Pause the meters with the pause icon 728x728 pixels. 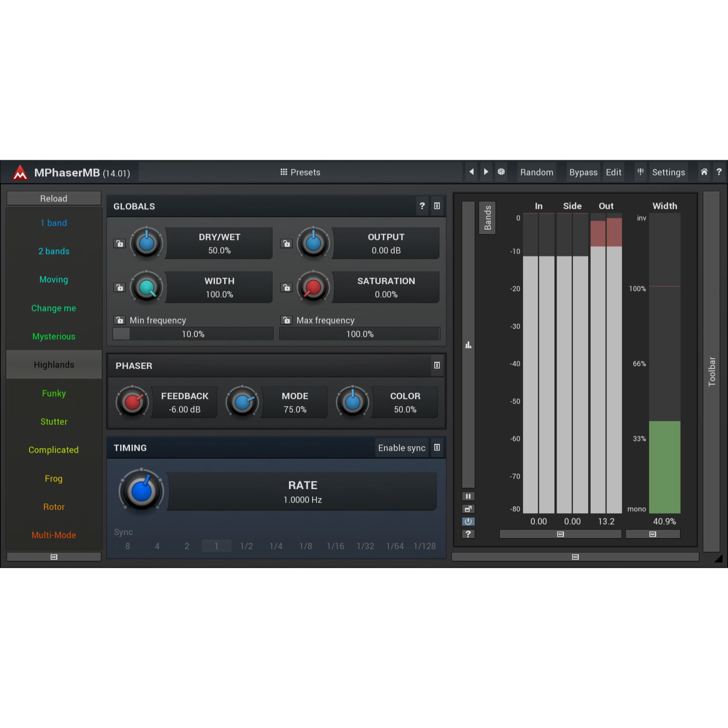[468, 496]
